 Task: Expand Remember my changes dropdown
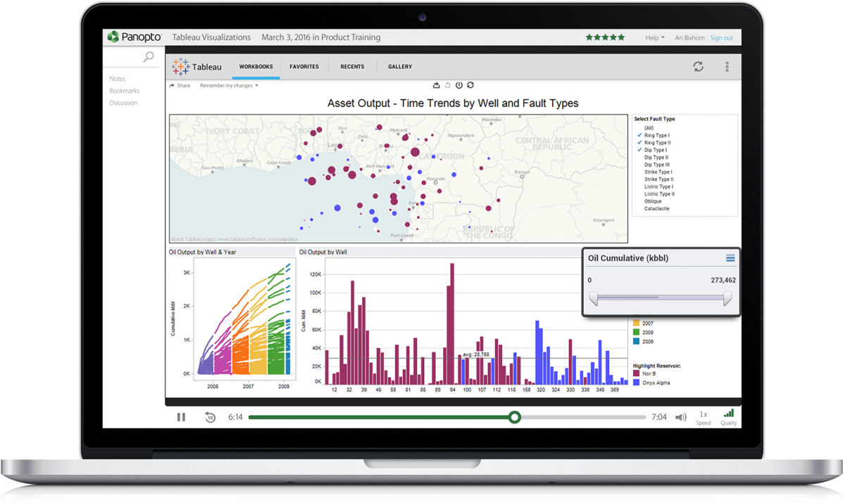coord(229,85)
